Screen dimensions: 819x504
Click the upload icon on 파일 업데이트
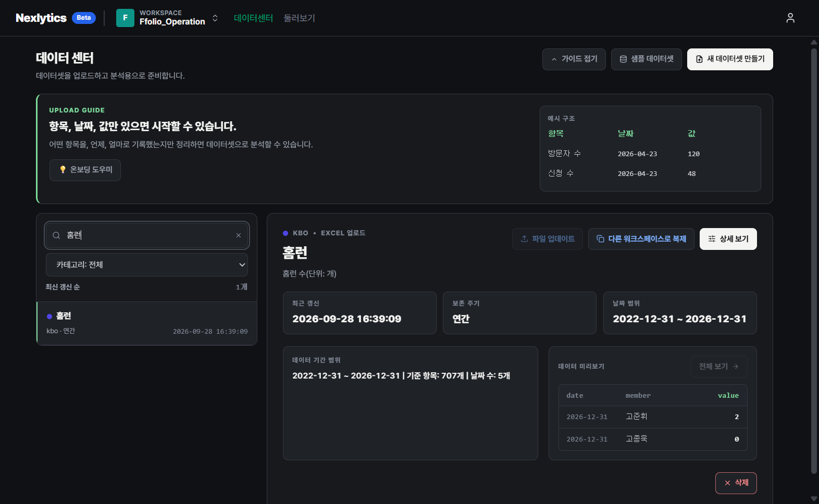click(x=524, y=239)
